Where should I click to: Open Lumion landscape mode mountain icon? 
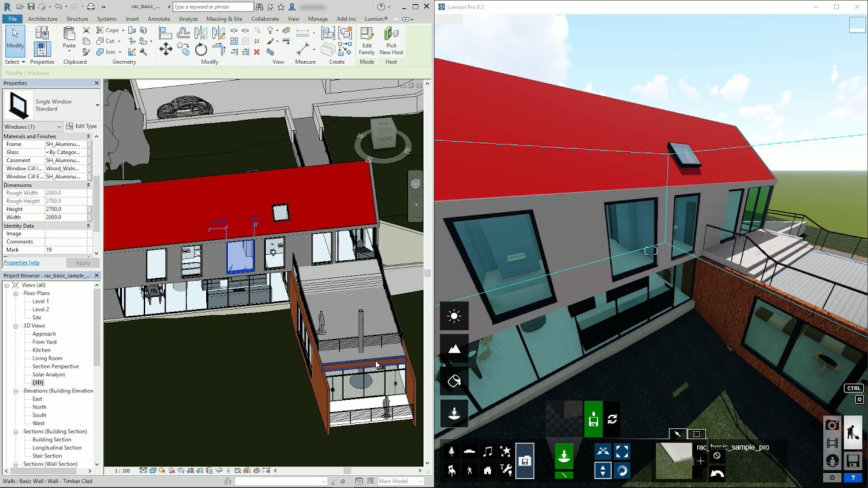tap(454, 348)
